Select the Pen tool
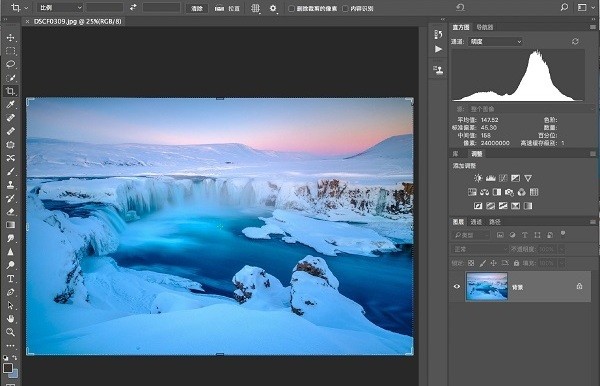 tap(10, 292)
